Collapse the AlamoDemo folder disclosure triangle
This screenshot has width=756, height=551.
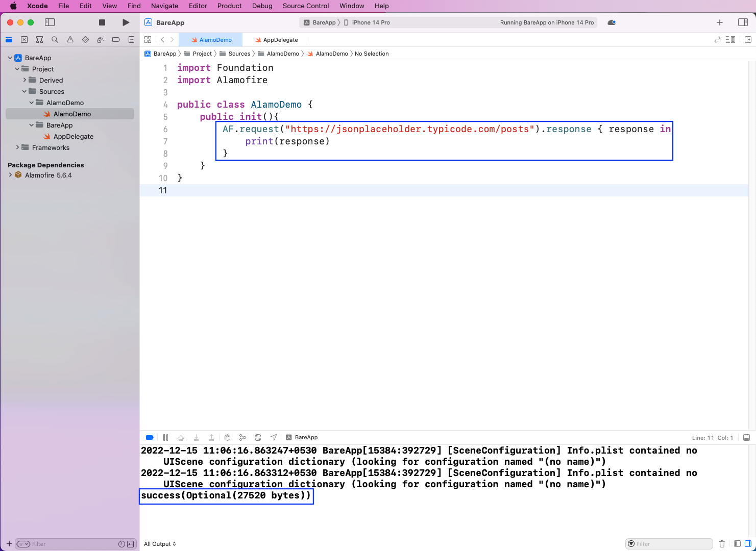(32, 103)
